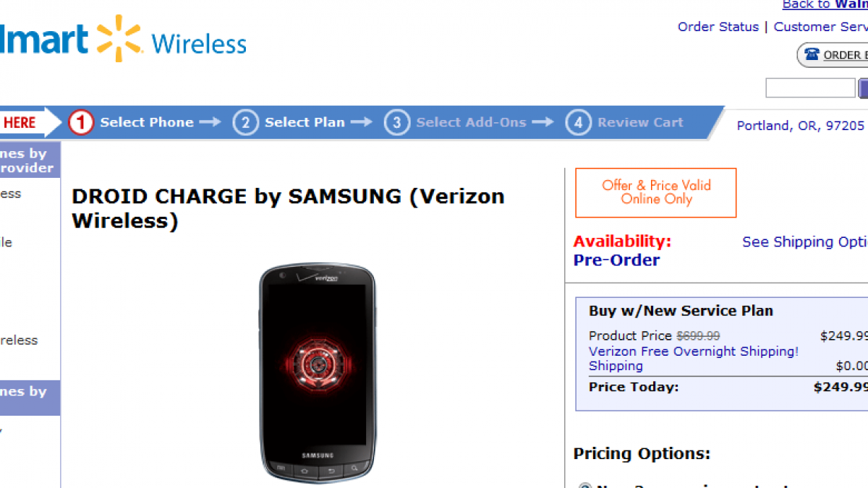The width and height of the screenshot is (868, 488).
Task: Click into the search text field
Action: coord(810,88)
